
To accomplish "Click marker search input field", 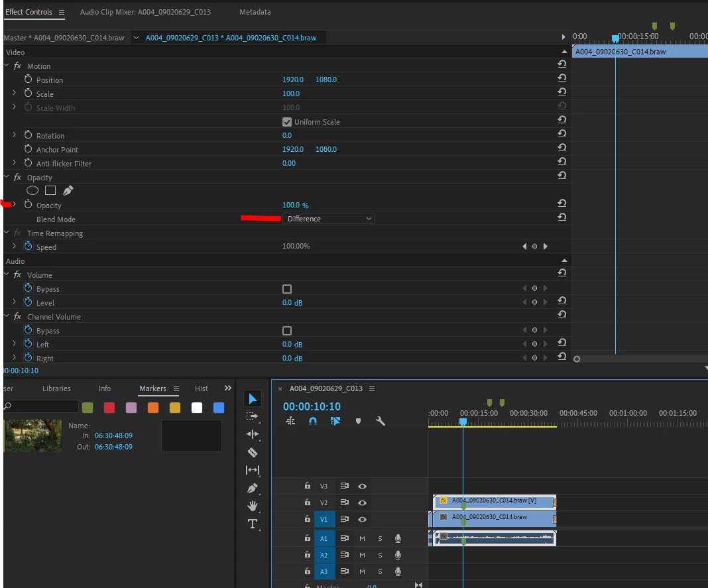I will [x=42, y=406].
